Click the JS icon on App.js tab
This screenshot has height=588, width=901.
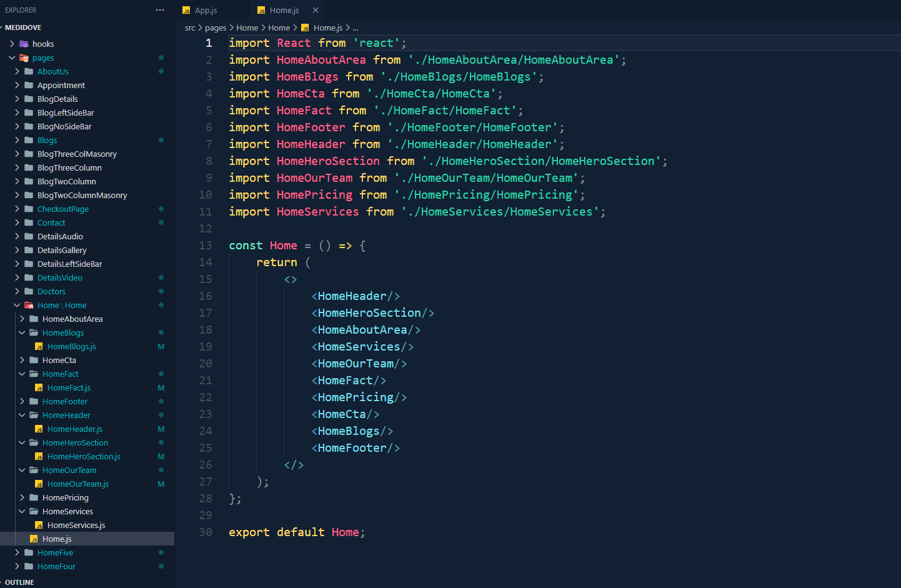pyautogui.click(x=186, y=11)
